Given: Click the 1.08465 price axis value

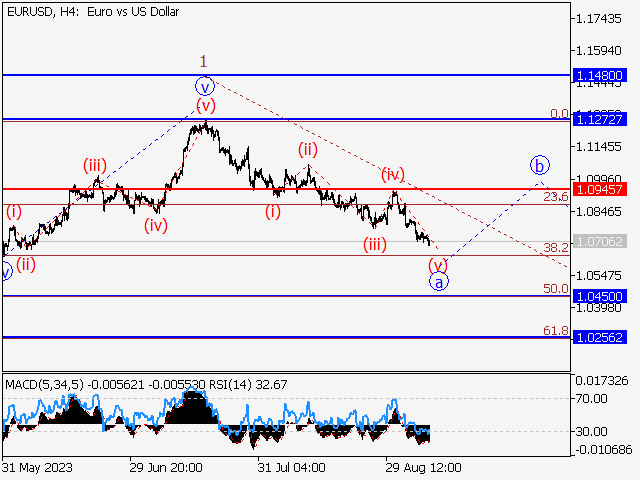Looking at the screenshot, I should pyautogui.click(x=598, y=211).
